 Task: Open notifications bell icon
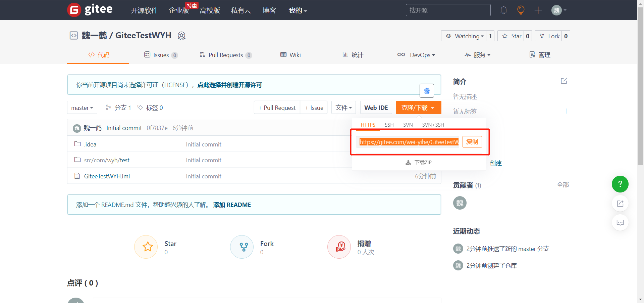[503, 10]
